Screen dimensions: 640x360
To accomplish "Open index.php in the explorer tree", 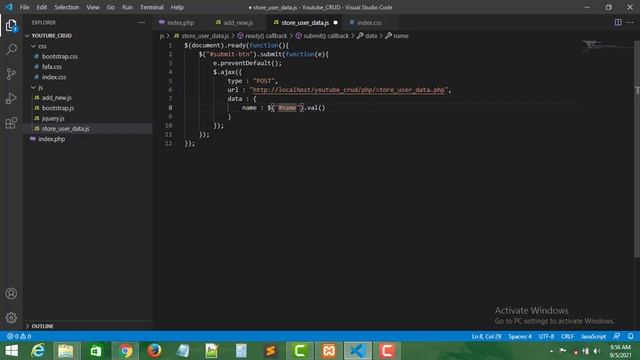I will 51,139.
